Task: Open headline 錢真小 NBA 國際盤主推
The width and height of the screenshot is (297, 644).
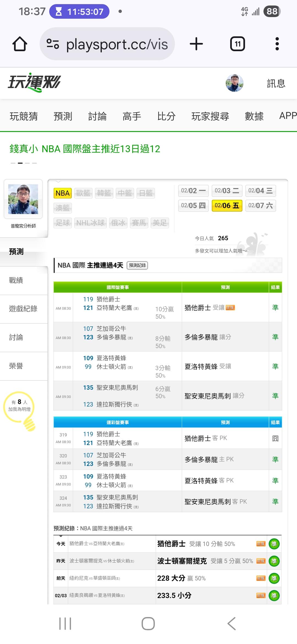Action: pos(85,149)
